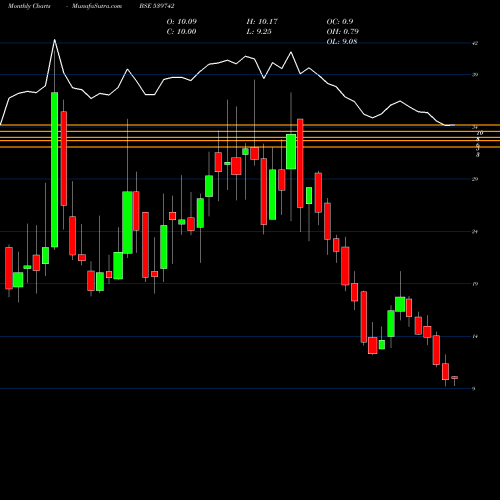The height and width of the screenshot is (500, 500).
Task: Click the price axis label "34"
Action: [475, 127]
